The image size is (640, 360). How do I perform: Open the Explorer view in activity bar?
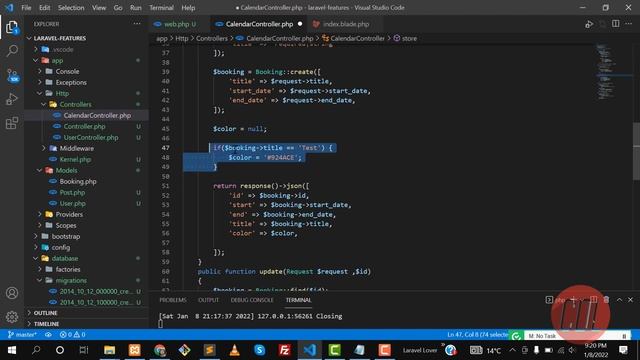[x=12, y=28]
